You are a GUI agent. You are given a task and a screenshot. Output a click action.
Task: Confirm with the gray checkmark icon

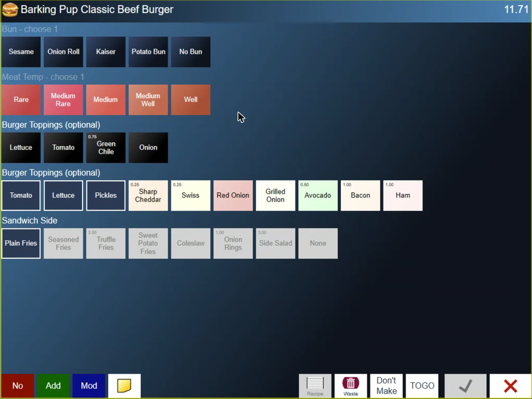[465, 386]
